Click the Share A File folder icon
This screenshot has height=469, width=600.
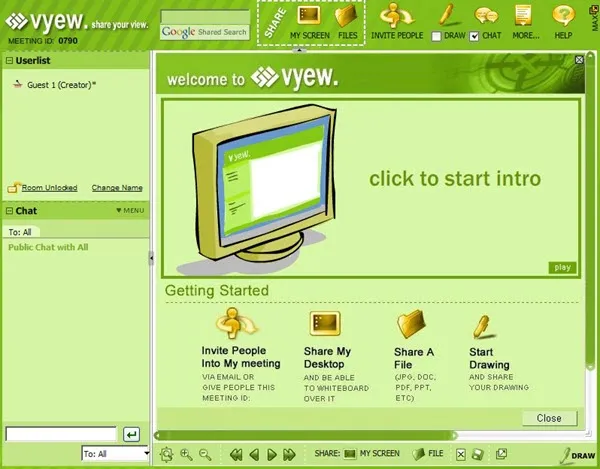(411, 324)
